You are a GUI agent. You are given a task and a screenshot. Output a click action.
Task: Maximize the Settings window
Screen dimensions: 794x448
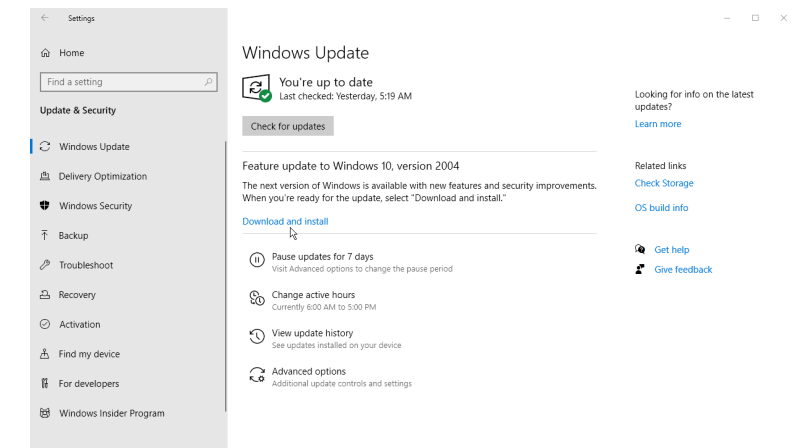755,18
